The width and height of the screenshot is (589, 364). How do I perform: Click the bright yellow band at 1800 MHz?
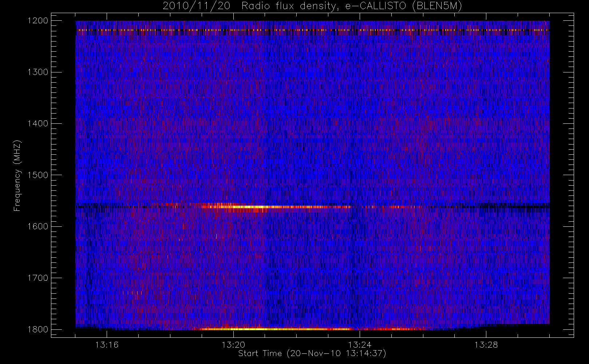click(x=275, y=329)
